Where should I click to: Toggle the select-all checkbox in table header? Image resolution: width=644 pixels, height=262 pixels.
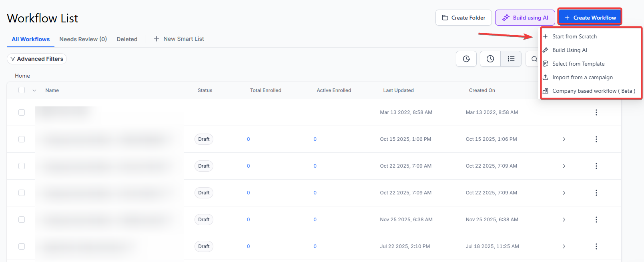point(22,90)
